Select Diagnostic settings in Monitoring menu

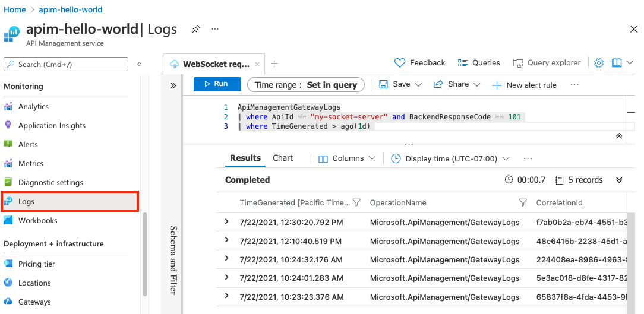point(50,182)
